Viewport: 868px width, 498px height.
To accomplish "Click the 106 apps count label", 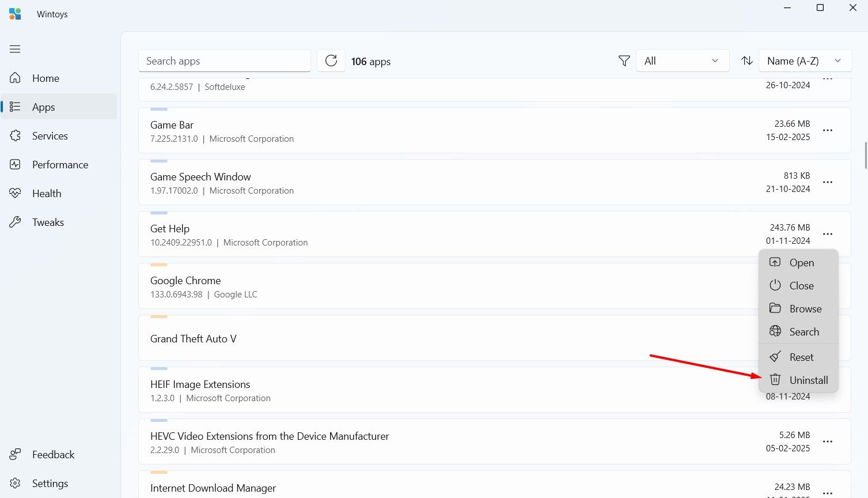I will tap(371, 61).
